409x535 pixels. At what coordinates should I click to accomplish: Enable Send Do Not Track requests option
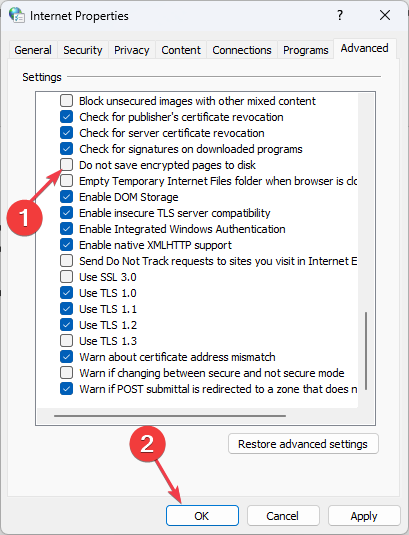click(67, 261)
